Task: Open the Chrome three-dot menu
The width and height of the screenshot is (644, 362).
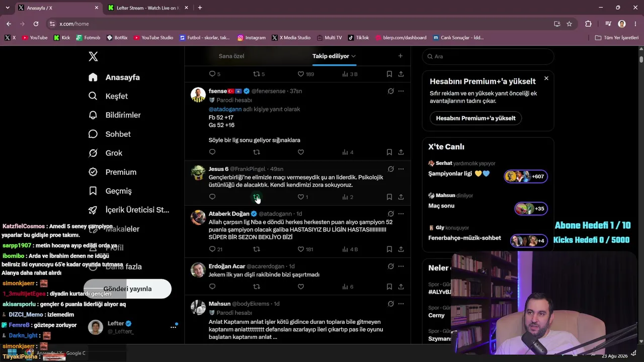Action: (x=635, y=24)
